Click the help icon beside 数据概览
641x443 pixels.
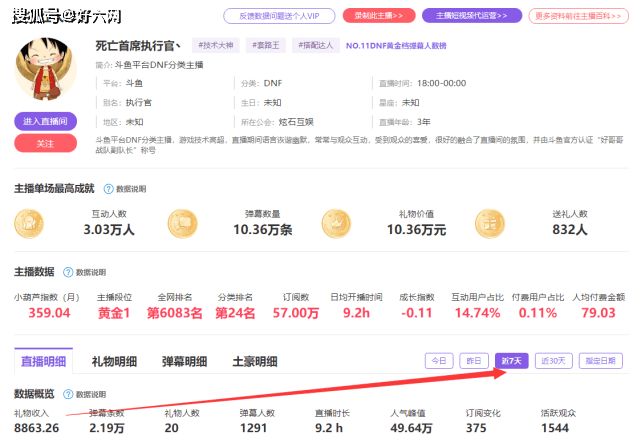68,394
